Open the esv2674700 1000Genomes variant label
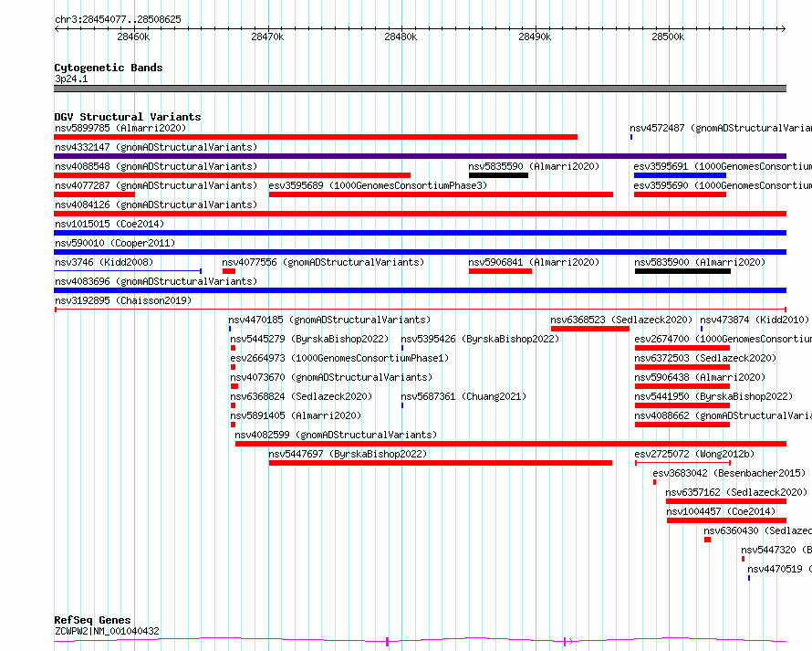Image resolution: width=812 pixels, height=651 pixels. (x=723, y=339)
